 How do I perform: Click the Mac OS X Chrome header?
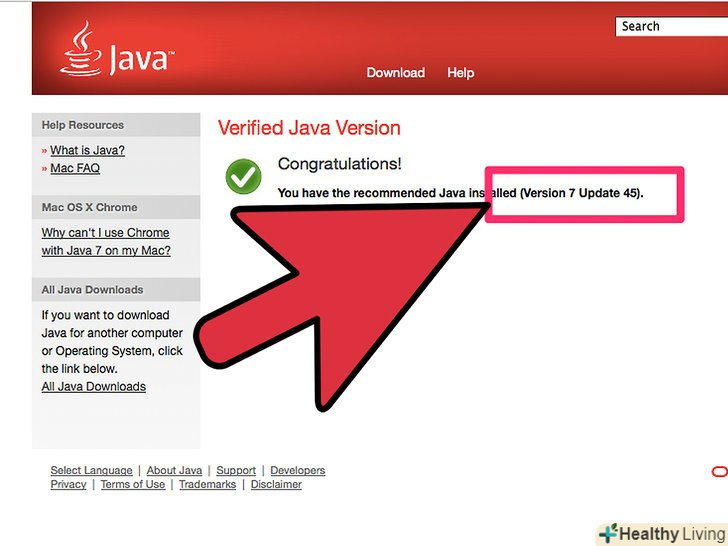click(116, 207)
